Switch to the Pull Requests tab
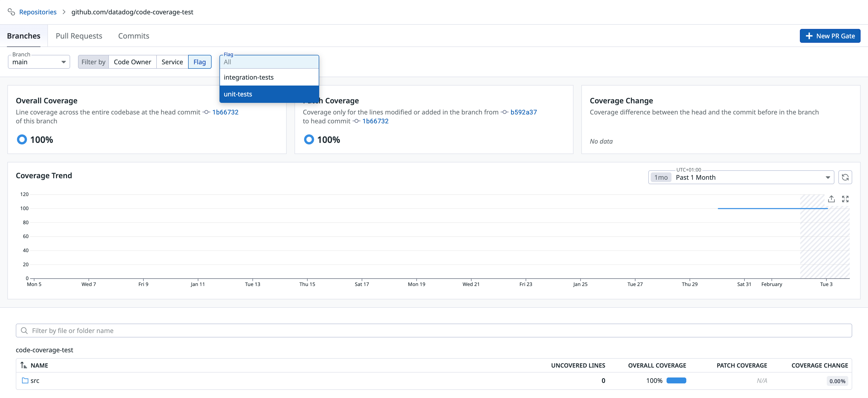Viewport: 868px width, 398px height. tap(79, 36)
